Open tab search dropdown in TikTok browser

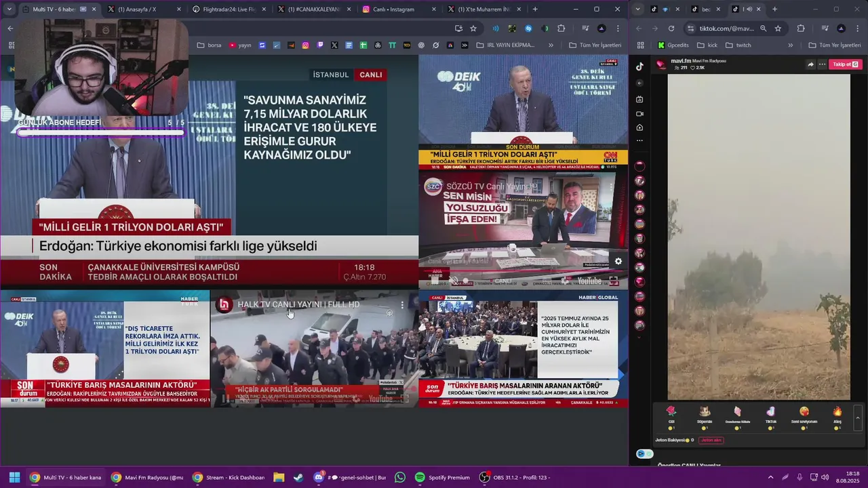click(637, 9)
